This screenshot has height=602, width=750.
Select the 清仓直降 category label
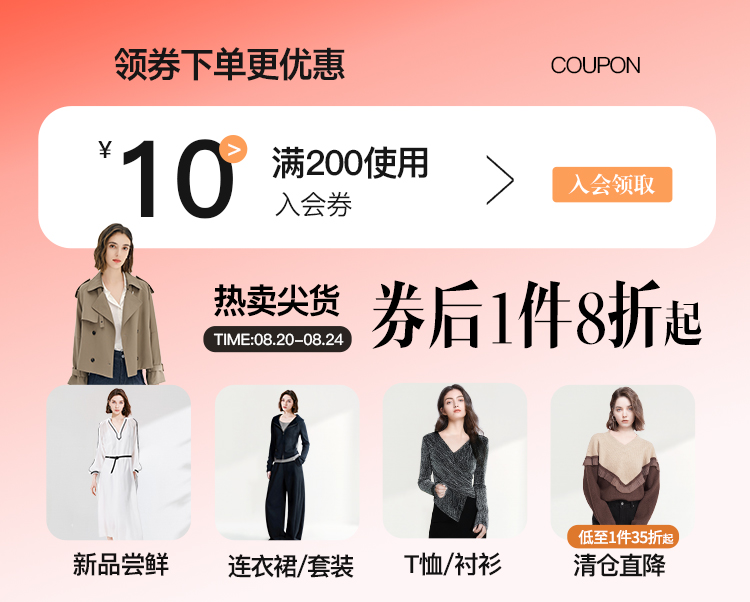click(x=620, y=565)
